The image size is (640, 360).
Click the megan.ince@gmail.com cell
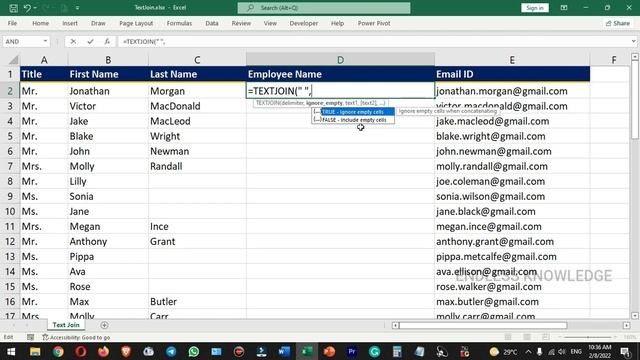tap(512, 226)
